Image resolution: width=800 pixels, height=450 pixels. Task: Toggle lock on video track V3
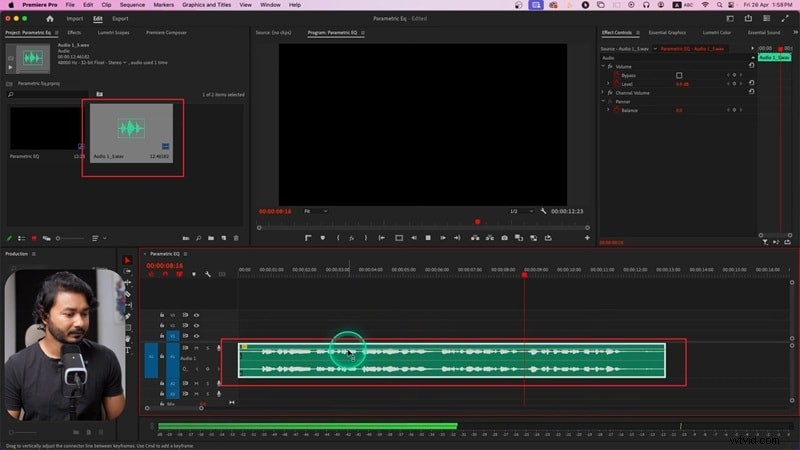point(162,315)
